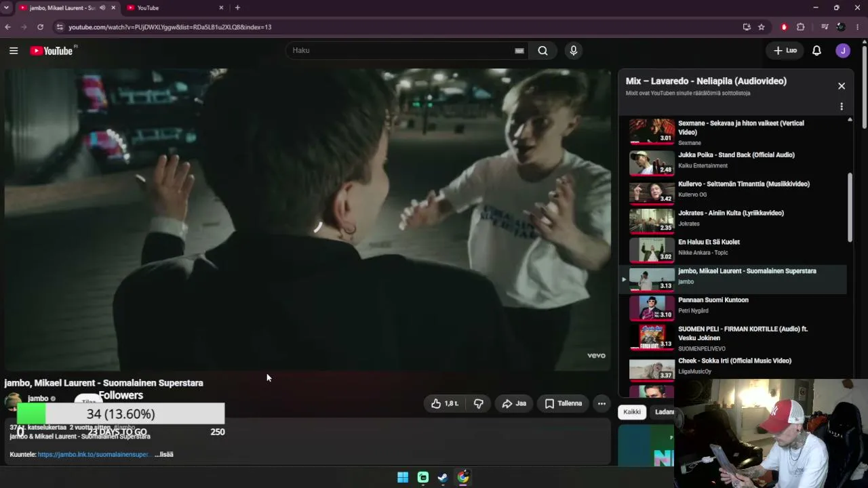This screenshot has width=868, height=488.
Task: Start voice search with the microphone
Action: coord(574,50)
